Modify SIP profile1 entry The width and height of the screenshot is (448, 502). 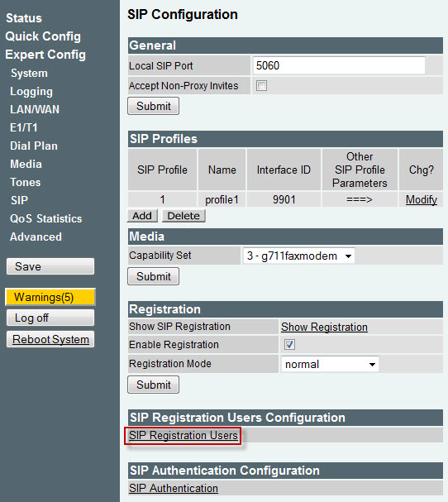pyautogui.click(x=421, y=200)
